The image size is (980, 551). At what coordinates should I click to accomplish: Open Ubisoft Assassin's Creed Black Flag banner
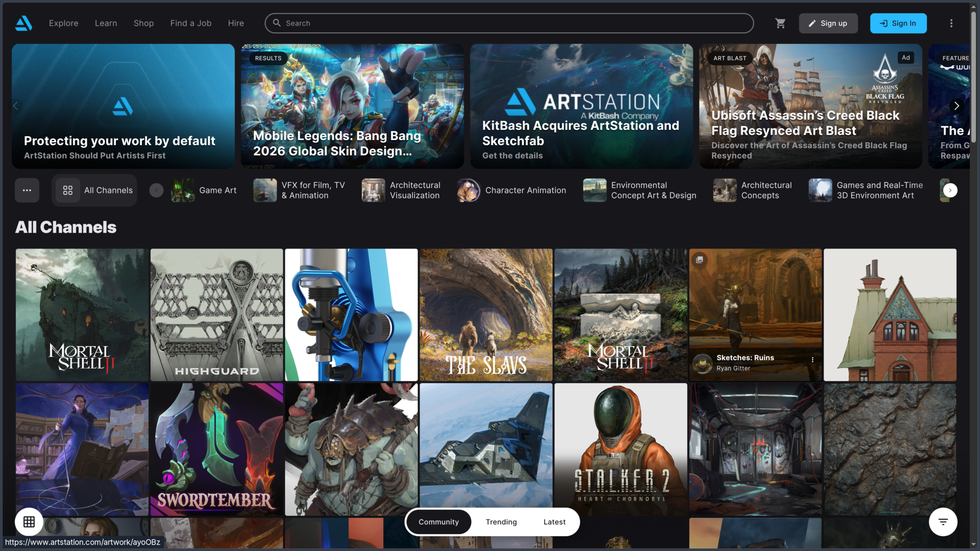tap(811, 106)
